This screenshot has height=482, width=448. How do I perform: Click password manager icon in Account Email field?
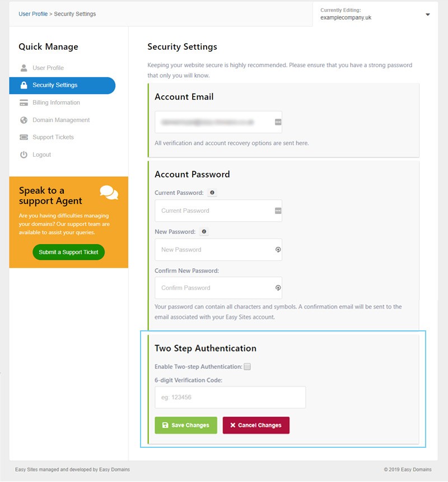click(278, 122)
